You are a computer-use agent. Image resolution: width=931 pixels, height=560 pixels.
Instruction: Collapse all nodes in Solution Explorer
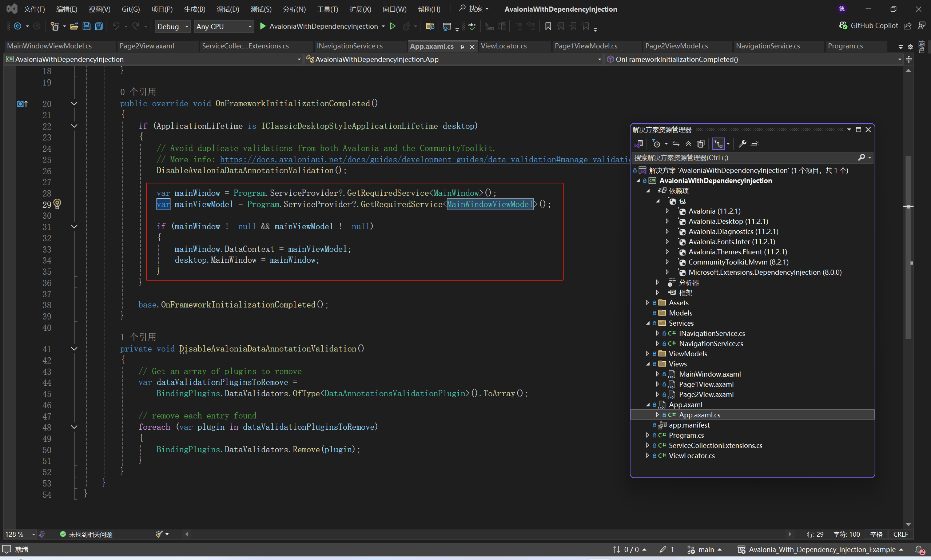688,144
